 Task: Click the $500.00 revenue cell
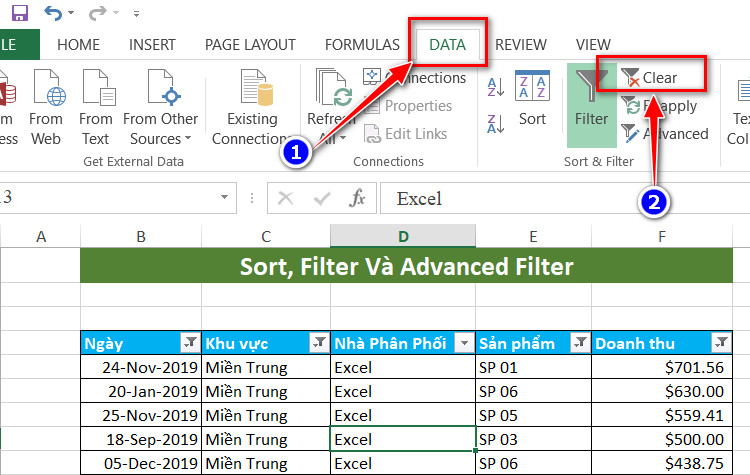pos(662,439)
